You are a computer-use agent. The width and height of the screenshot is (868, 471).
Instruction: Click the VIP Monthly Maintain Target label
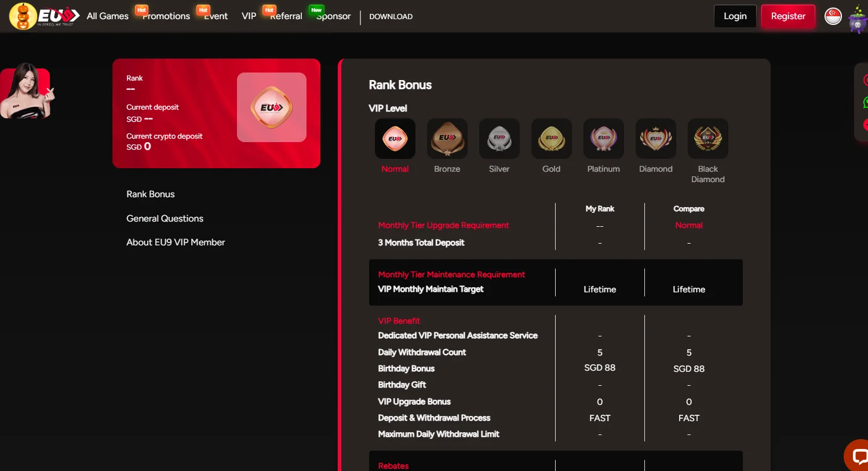pyautogui.click(x=431, y=289)
